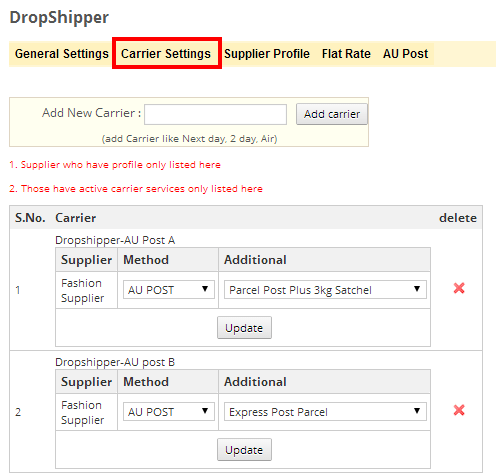Image resolution: width=496 pixels, height=473 pixels.
Task: Click the DropShipper page title
Action: [x=59, y=17]
